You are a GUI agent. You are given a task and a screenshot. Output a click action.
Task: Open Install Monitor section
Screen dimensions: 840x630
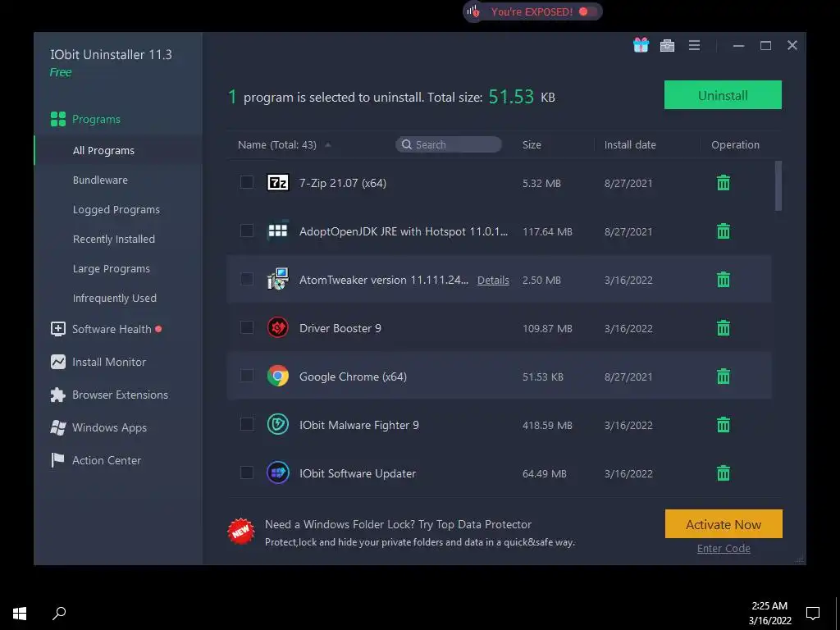pyautogui.click(x=109, y=362)
